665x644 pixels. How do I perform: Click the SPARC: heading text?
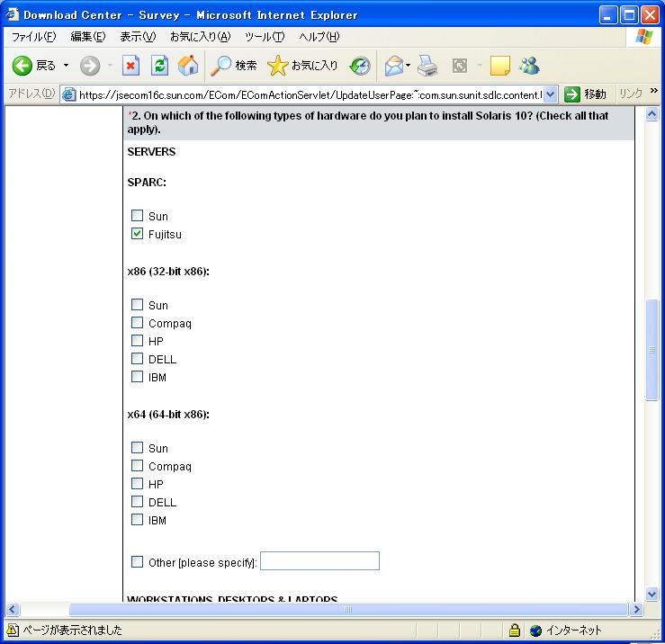click(x=147, y=183)
